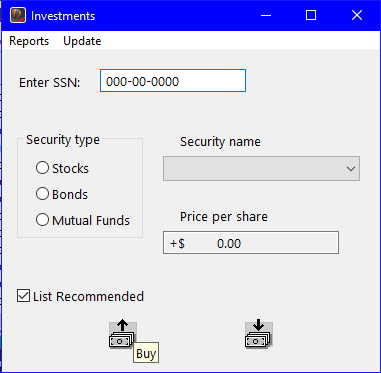Click the Price per share field
Image resolution: width=381 pixels, height=373 pixels.
(x=251, y=243)
